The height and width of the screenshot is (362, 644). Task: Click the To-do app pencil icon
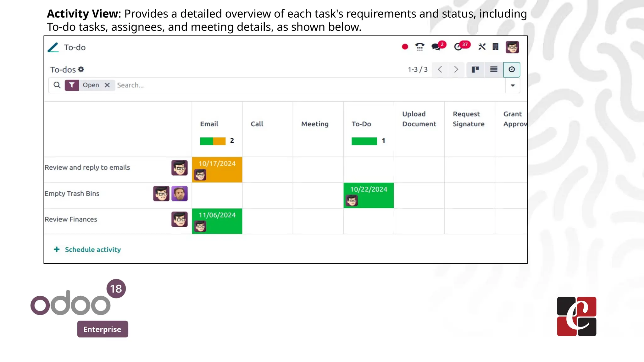point(53,47)
